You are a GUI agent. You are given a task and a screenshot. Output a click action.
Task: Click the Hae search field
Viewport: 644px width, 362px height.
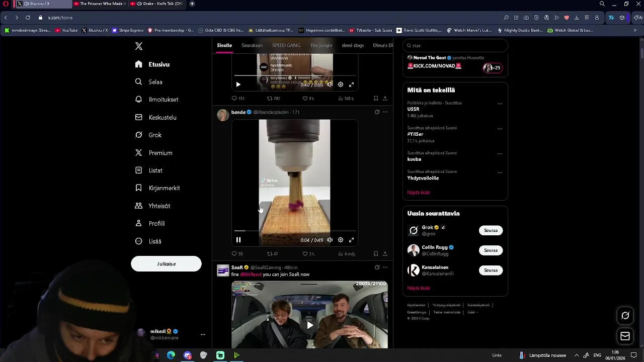tap(455, 46)
